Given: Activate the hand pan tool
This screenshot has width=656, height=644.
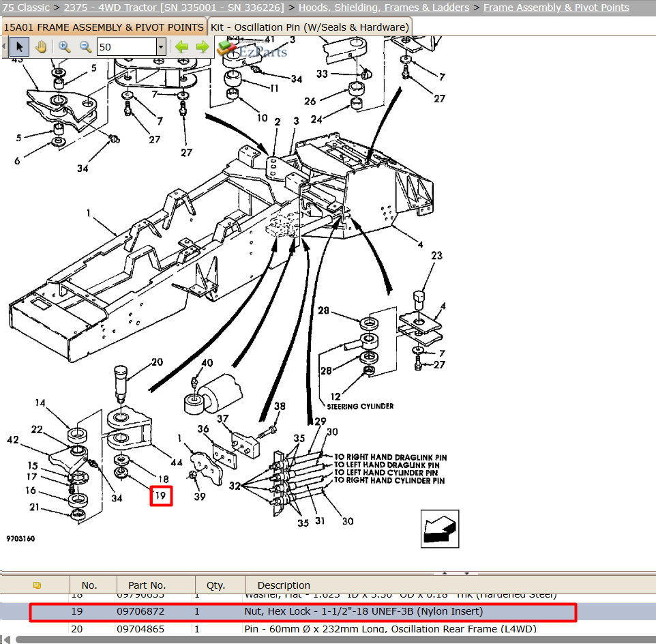Looking at the screenshot, I should [41, 46].
